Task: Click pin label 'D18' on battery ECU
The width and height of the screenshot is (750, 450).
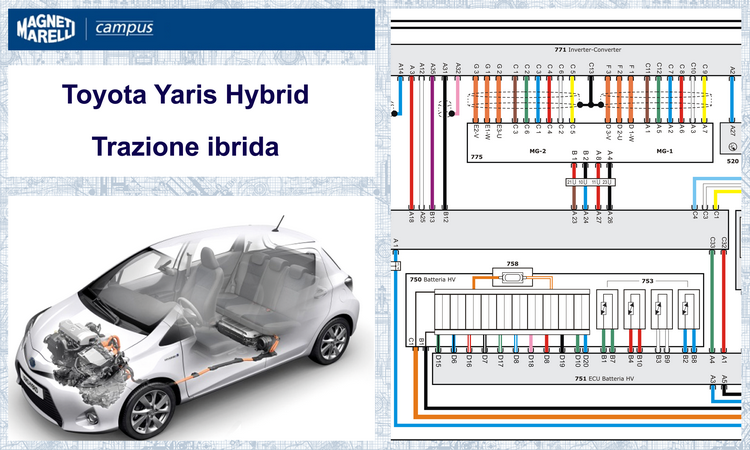Action: (531, 361)
